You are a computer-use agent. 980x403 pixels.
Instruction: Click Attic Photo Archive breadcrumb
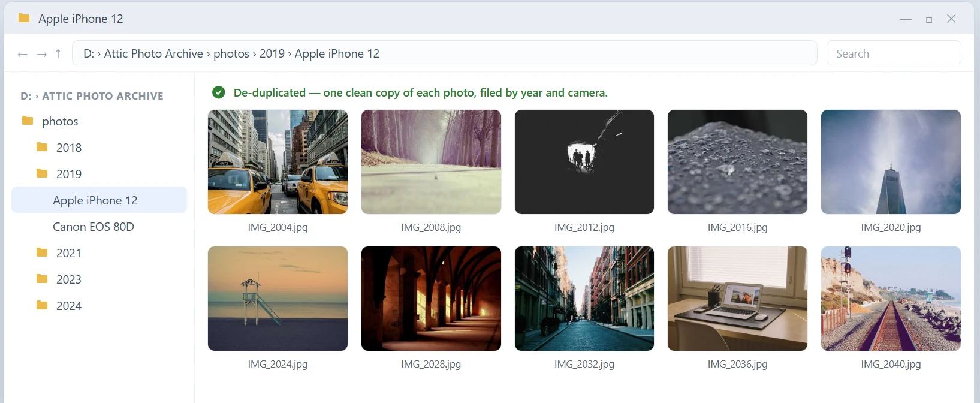pyautogui.click(x=153, y=53)
